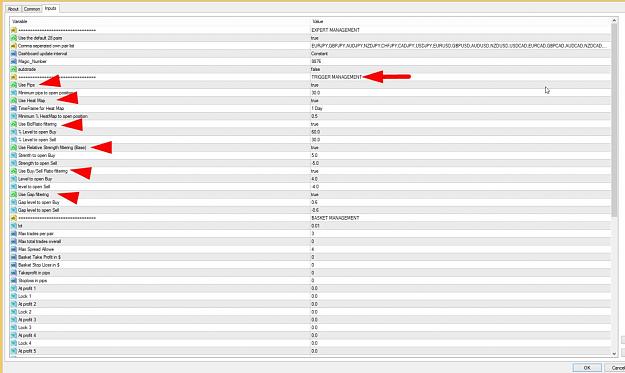Image resolution: width=625 pixels, height=373 pixels.
Task: Click the icon of 'Minimum pips to open position'
Action: (x=14, y=93)
